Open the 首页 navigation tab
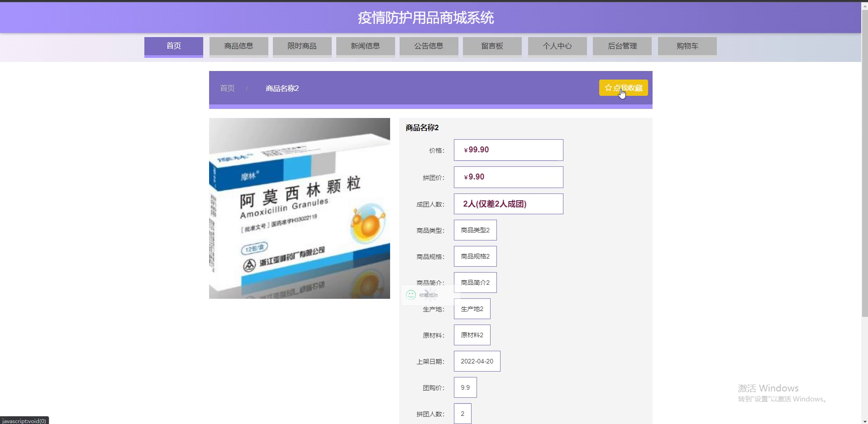Viewport: 868px width, 424px height. pyautogui.click(x=174, y=46)
